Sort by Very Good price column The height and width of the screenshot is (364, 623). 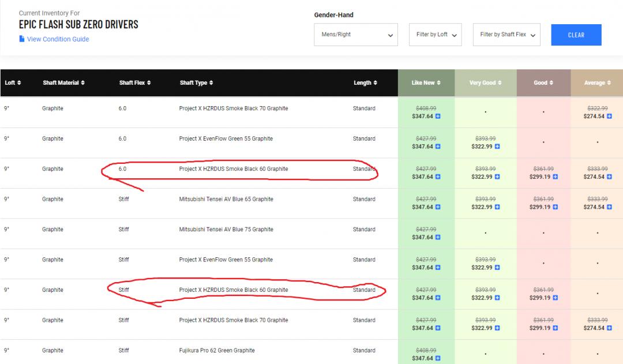[x=485, y=83]
